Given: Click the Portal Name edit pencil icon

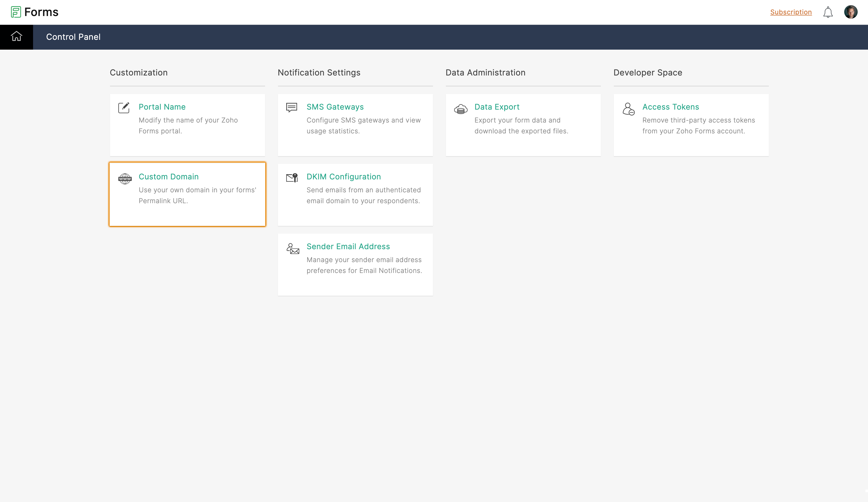Looking at the screenshot, I should click(x=124, y=108).
